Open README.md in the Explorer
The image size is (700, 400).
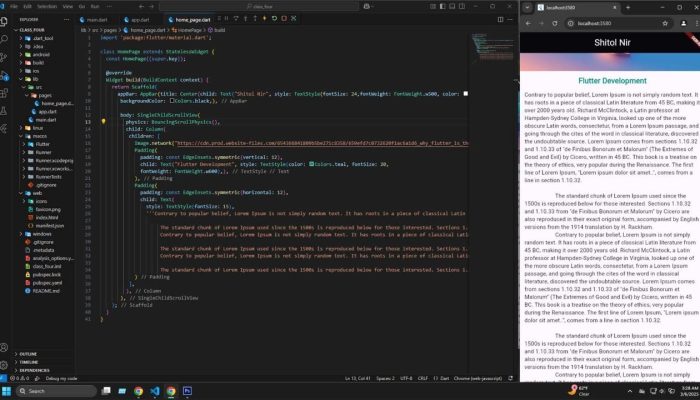coord(46,291)
